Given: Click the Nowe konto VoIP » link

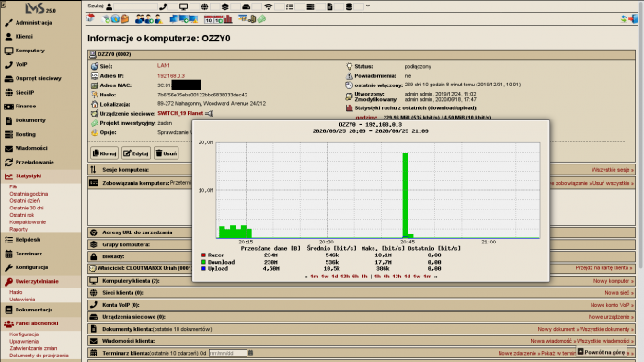Looking at the screenshot, I should [612, 305].
